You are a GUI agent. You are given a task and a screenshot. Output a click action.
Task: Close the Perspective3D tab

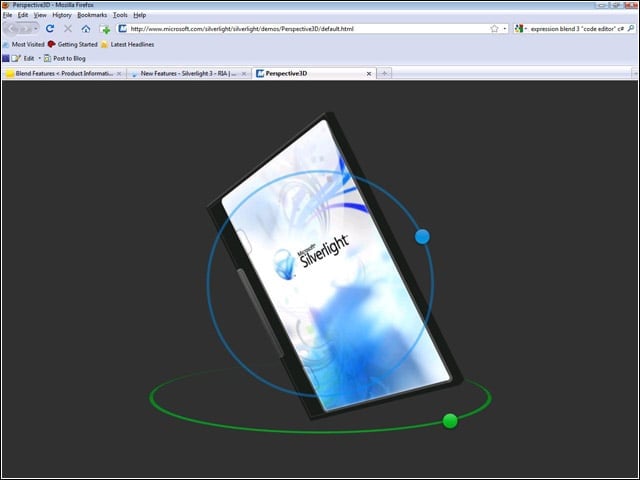(369, 73)
